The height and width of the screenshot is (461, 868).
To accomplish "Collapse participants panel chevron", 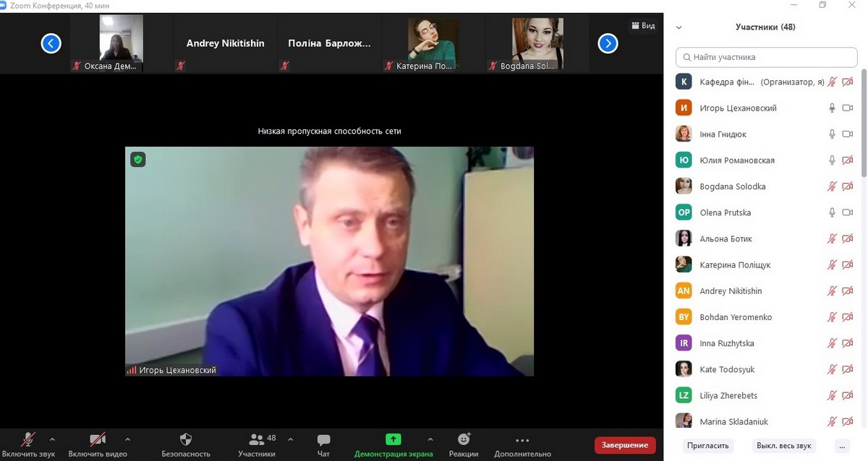I will 678,27.
